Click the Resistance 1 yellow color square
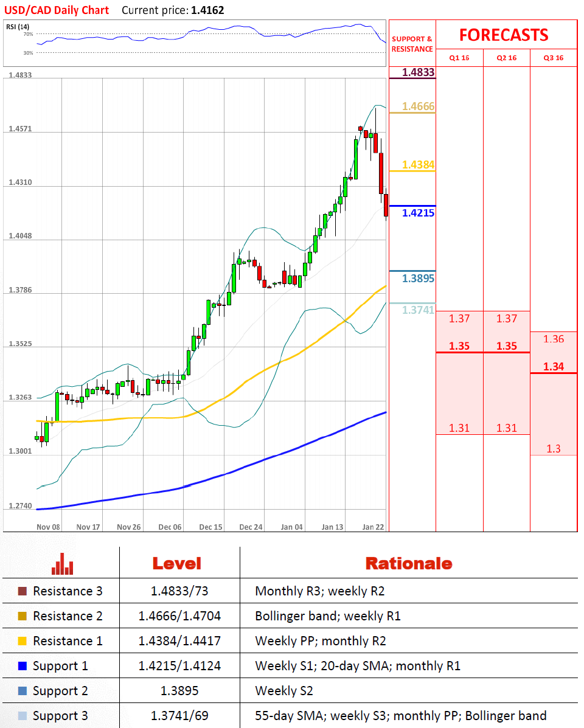Screen dimensions: 584x728 (23, 641)
